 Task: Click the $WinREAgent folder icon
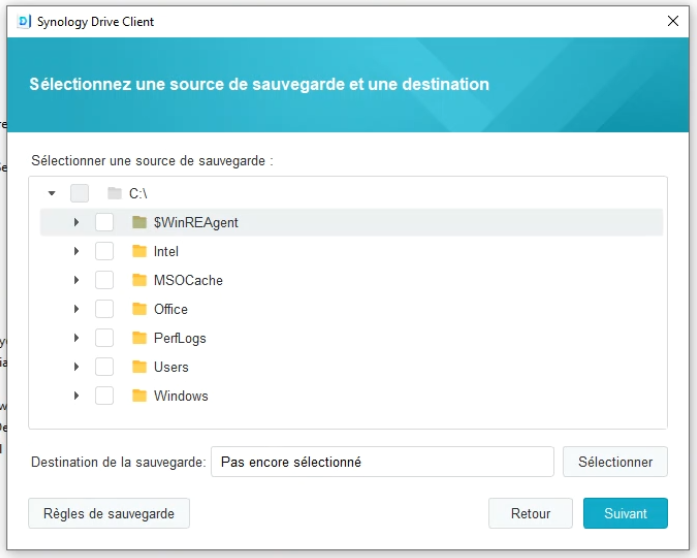tap(140, 222)
